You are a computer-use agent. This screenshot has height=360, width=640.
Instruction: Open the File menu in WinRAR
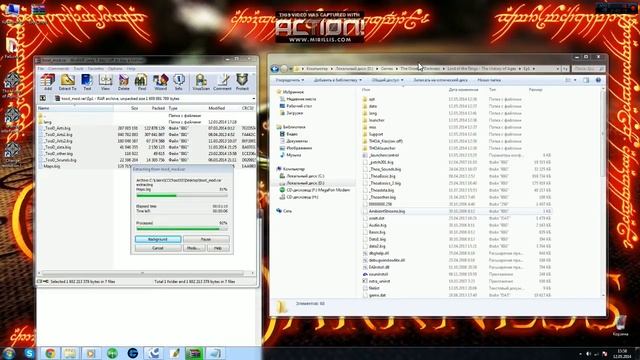[41, 69]
